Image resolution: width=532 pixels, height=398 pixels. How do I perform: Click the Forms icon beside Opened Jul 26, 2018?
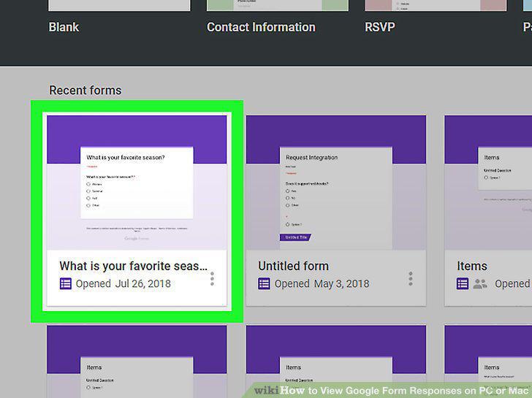coord(66,284)
